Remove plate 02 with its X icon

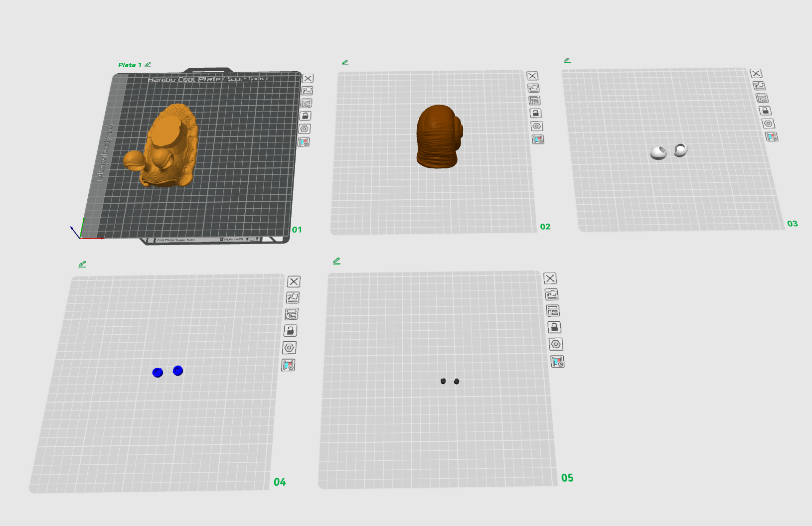point(532,76)
